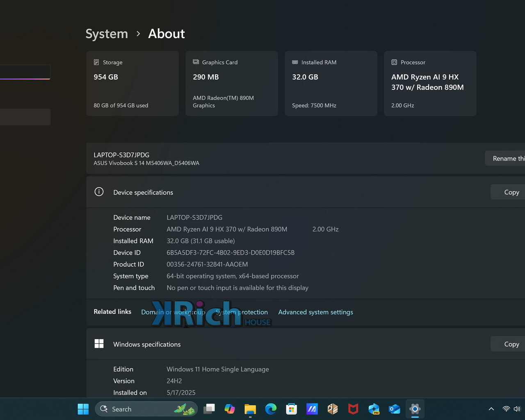
Task: Launch Microsoft Copilot from the taskbar
Action: 230,409
